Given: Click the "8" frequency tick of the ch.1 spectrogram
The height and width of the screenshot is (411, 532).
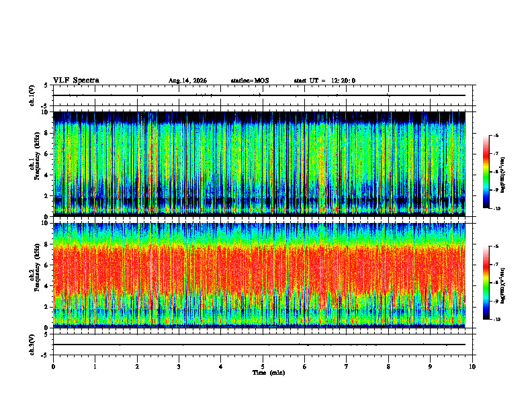Looking at the screenshot, I should coord(47,133).
